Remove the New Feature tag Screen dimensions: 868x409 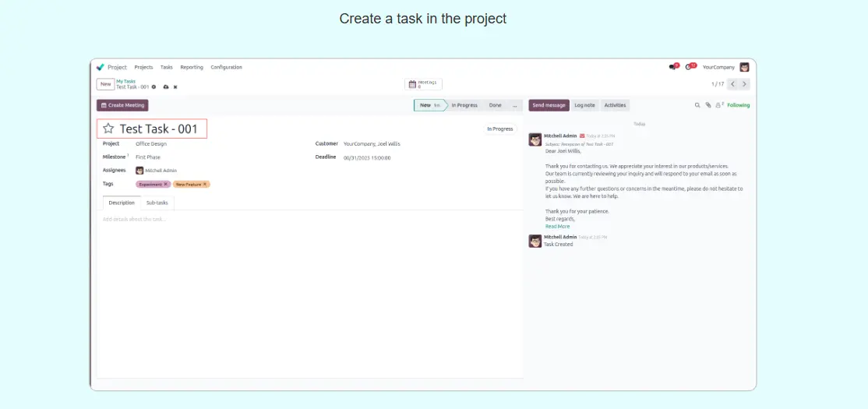[x=206, y=185]
